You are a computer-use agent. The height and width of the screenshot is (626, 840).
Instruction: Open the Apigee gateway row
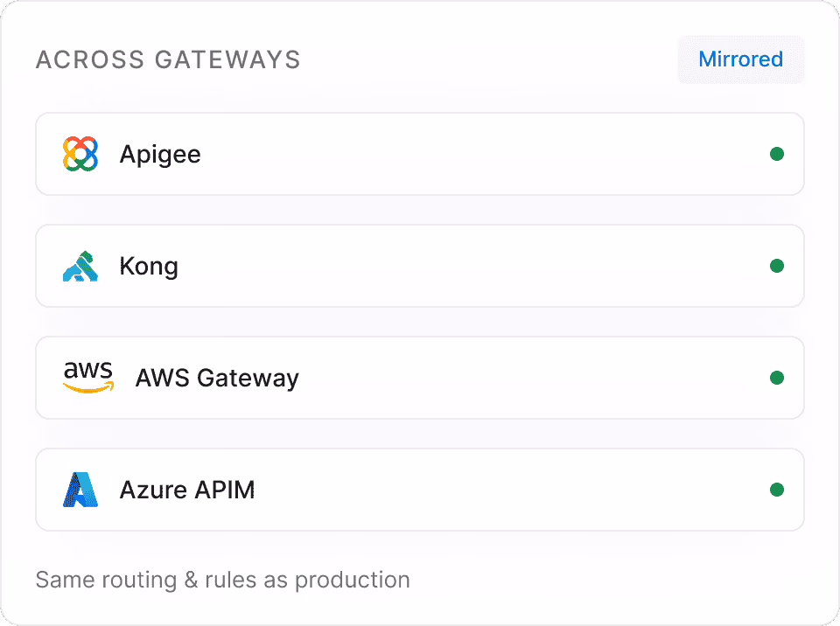420,154
